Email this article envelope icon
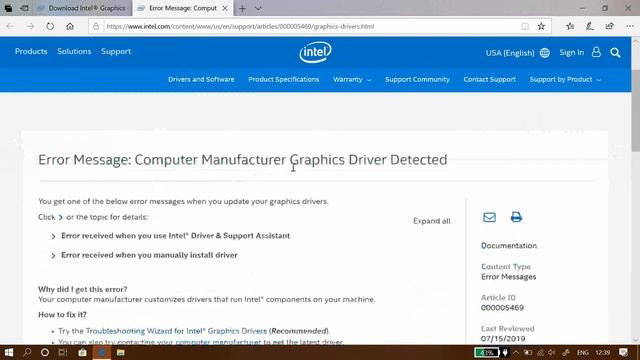Image resolution: width=640 pixels, height=360 pixels. pos(489,217)
